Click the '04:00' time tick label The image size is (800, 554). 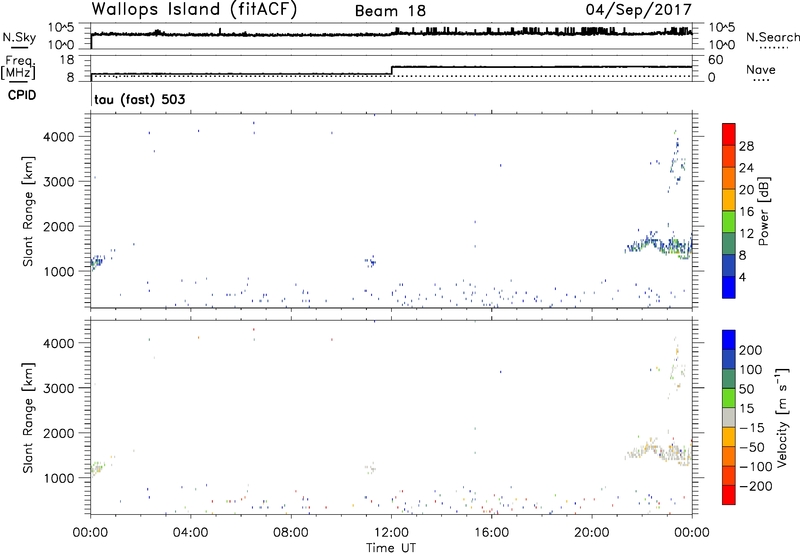(x=190, y=533)
